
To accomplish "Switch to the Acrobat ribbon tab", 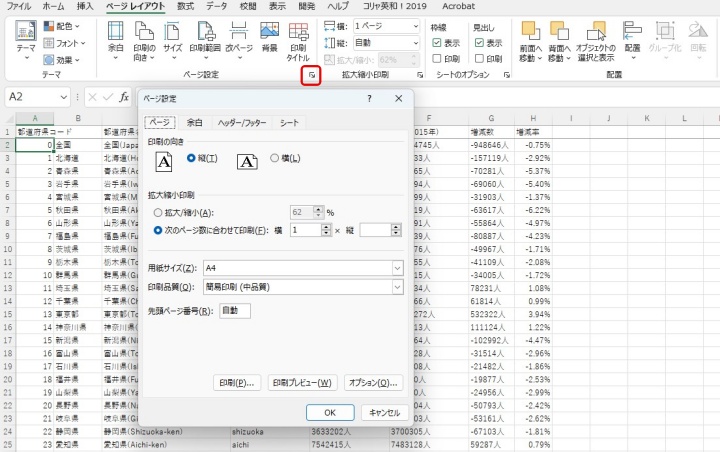I will [458, 6].
